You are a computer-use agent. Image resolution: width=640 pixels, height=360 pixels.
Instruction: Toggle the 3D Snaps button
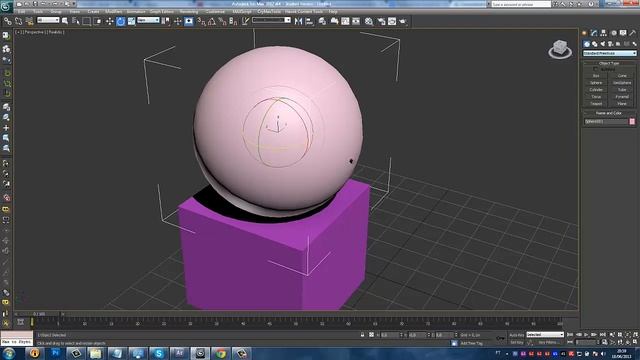pos(201,21)
